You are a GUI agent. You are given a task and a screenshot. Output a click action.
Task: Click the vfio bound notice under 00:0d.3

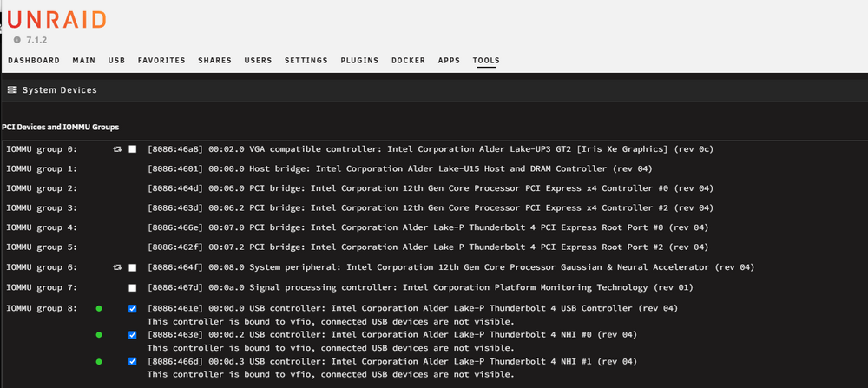click(x=331, y=375)
